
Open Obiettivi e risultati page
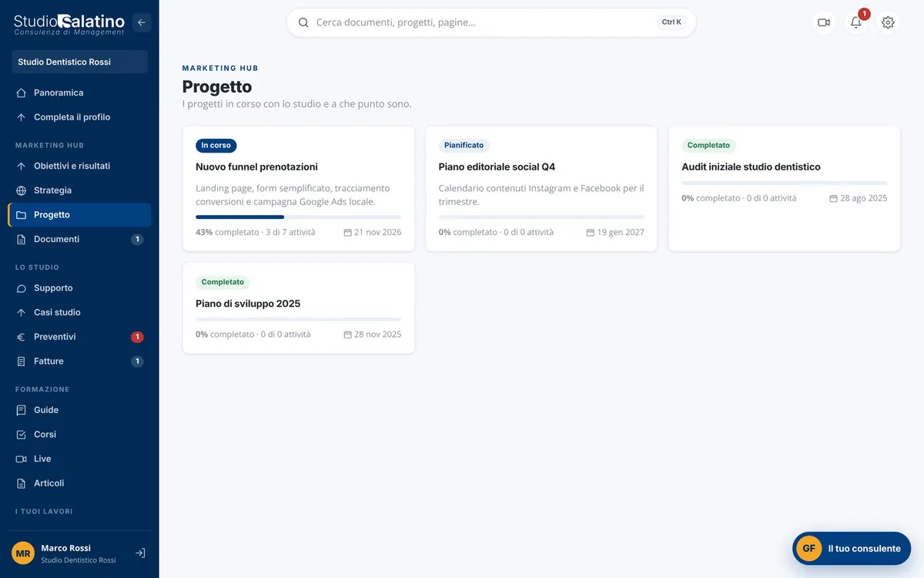[79, 166]
